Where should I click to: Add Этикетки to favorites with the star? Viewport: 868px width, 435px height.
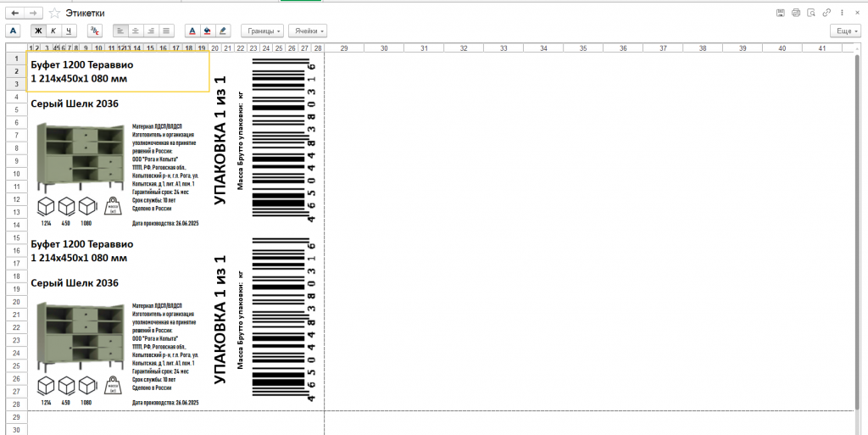[54, 13]
